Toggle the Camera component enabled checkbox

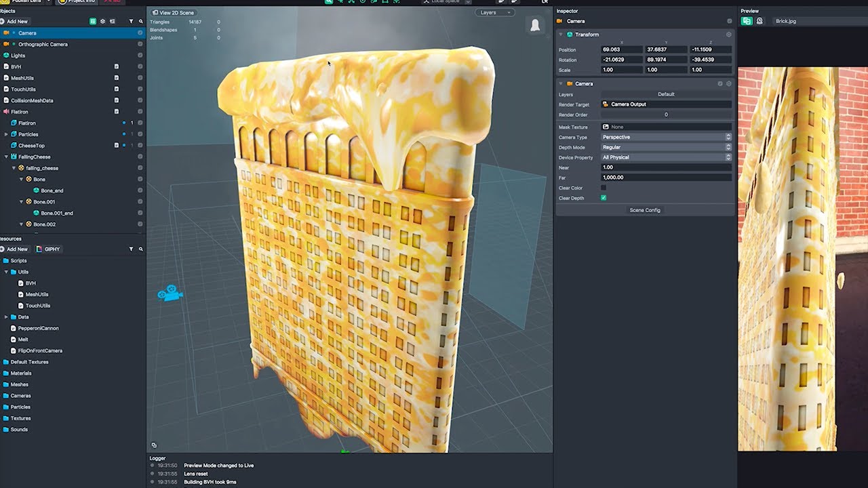coord(720,84)
